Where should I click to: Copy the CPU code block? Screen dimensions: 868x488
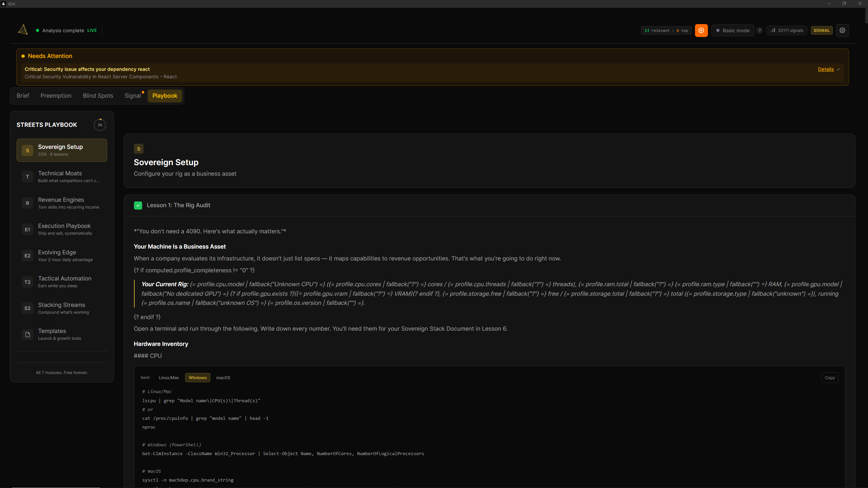(829, 378)
